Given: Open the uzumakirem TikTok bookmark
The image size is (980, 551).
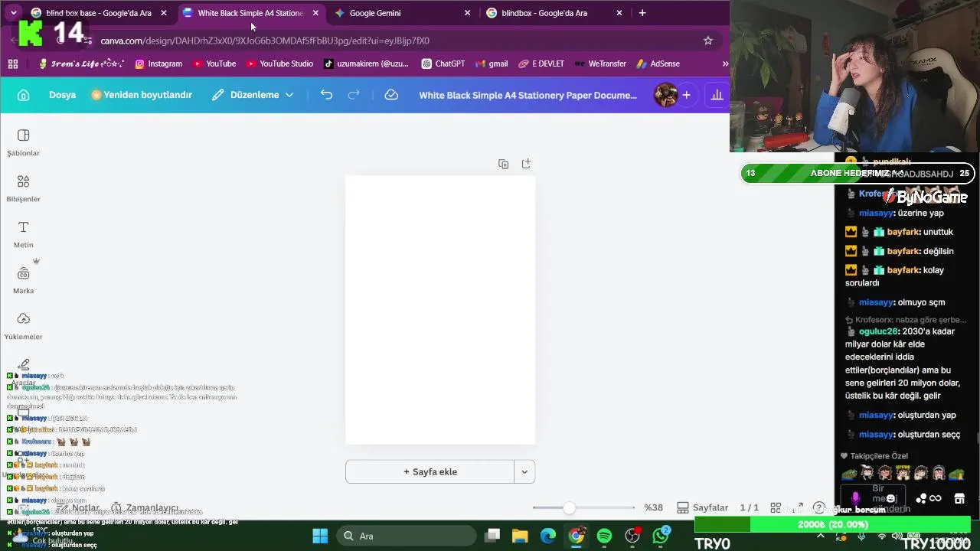Looking at the screenshot, I should 366,64.
